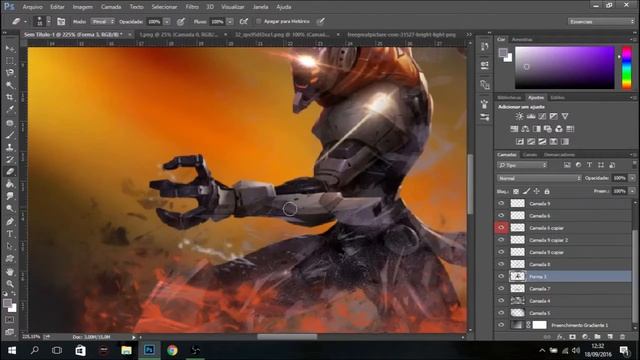Switch to the Canais tab
The image size is (640, 360).
point(530,155)
